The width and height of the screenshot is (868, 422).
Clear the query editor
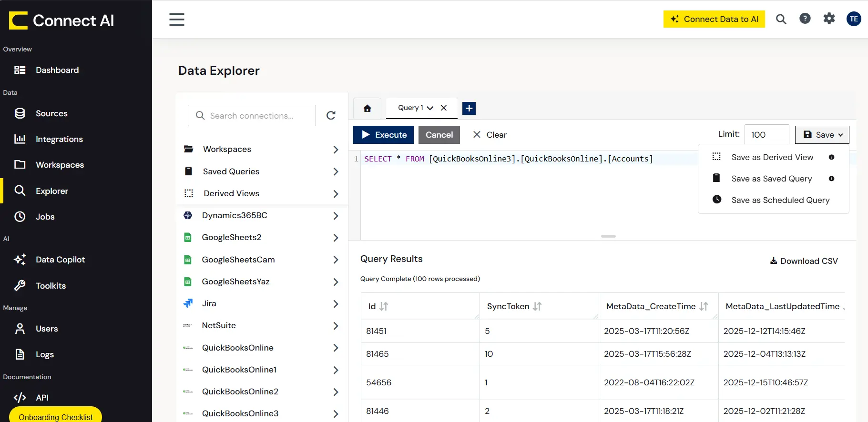tap(490, 135)
